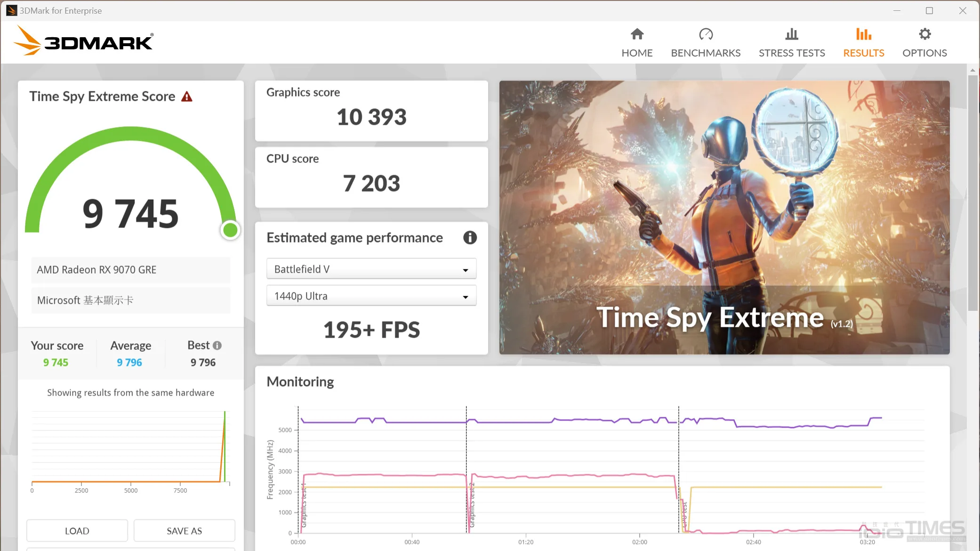980x551 pixels.
Task: Click the Best score info icon
Action: tap(217, 345)
